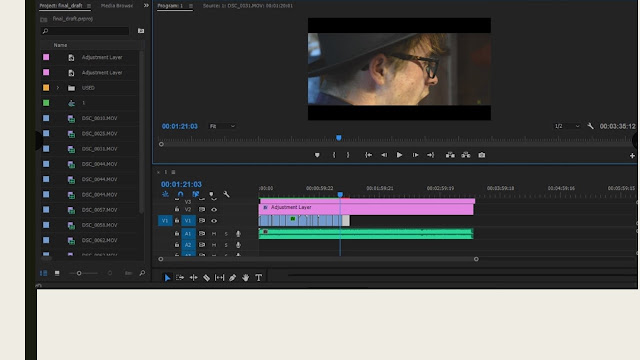Step forward one frame
The height and width of the screenshot is (360, 640).
tap(415, 155)
